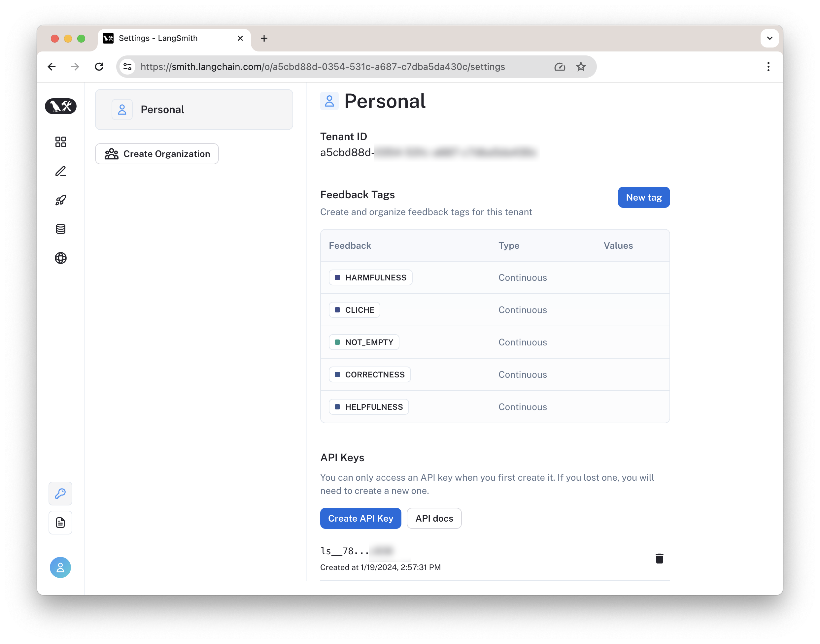The height and width of the screenshot is (644, 820).
Task: Open the user avatar at sidebar bottom
Action: 60,567
